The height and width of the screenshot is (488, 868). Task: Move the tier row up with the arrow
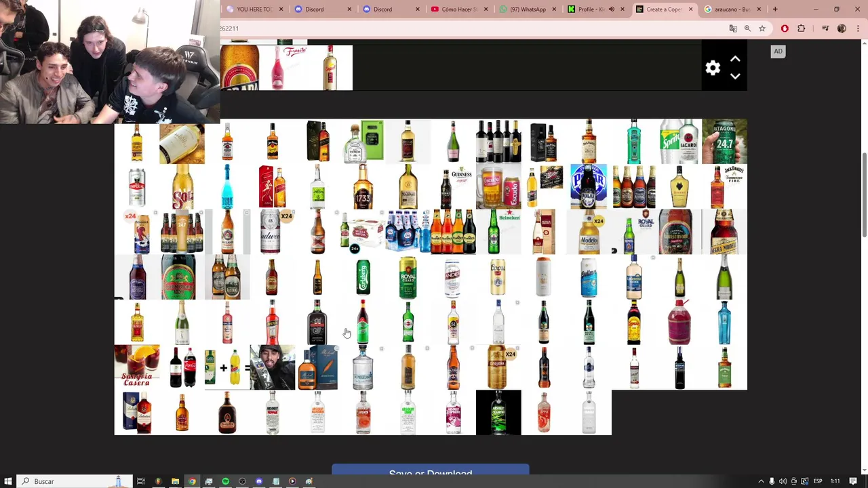735,59
